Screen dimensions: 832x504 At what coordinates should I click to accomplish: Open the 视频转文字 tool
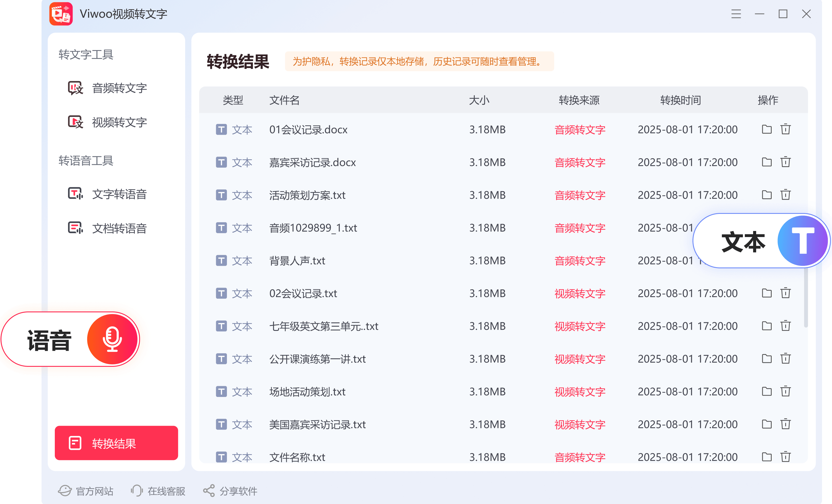tap(108, 122)
